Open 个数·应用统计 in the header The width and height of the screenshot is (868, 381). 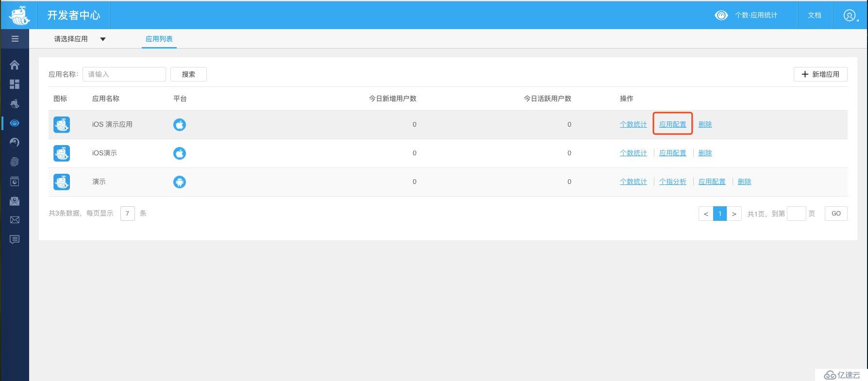pyautogui.click(x=756, y=16)
